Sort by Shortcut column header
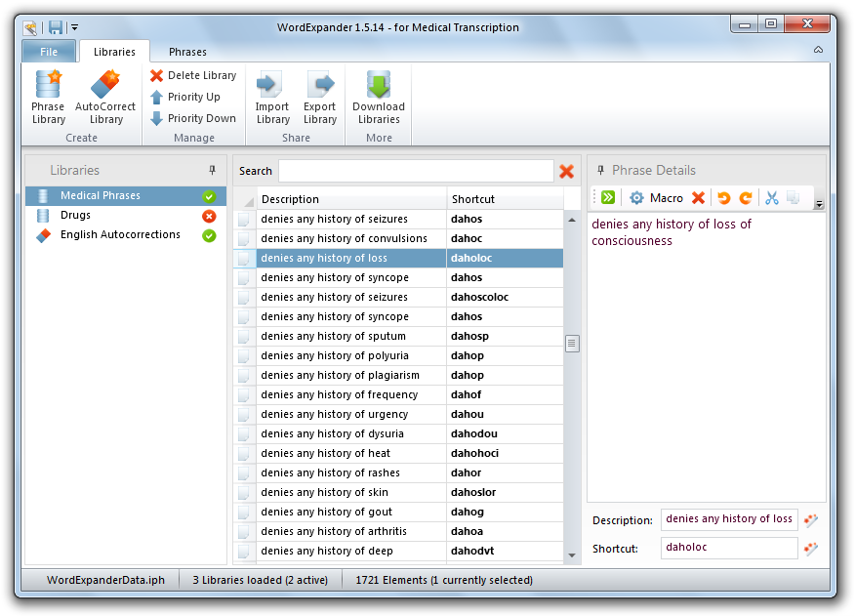This screenshot has width=855, height=616. tap(505, 199)
